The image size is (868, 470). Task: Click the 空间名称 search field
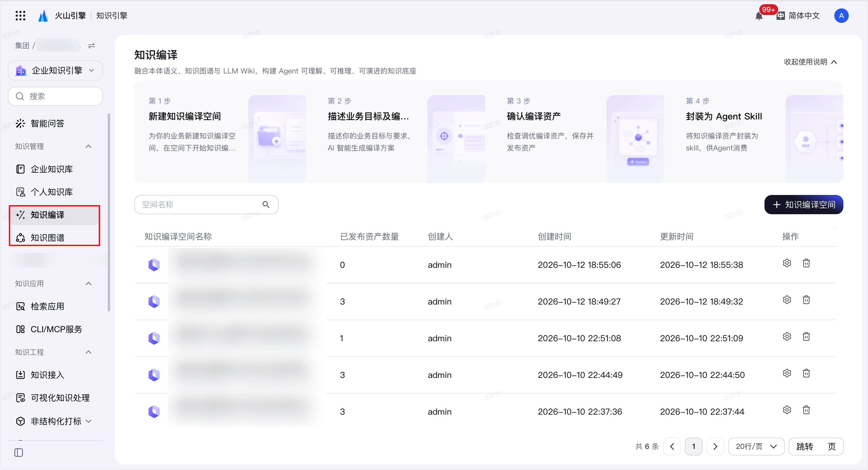click(x=206, y=205)
